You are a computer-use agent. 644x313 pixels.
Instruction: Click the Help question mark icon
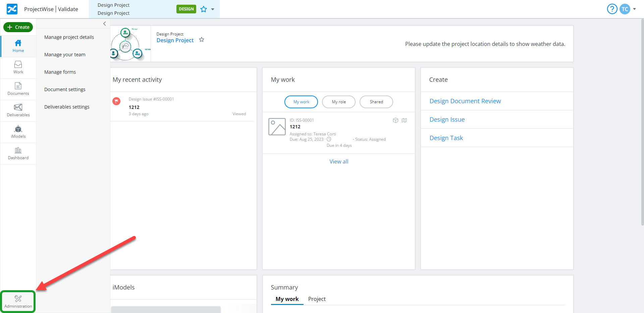(x=612, y=9)
